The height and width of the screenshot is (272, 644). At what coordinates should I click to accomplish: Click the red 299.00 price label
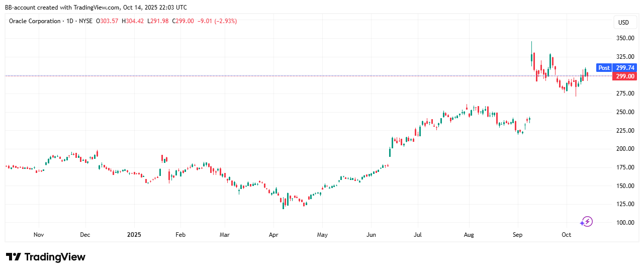(625, 76)
